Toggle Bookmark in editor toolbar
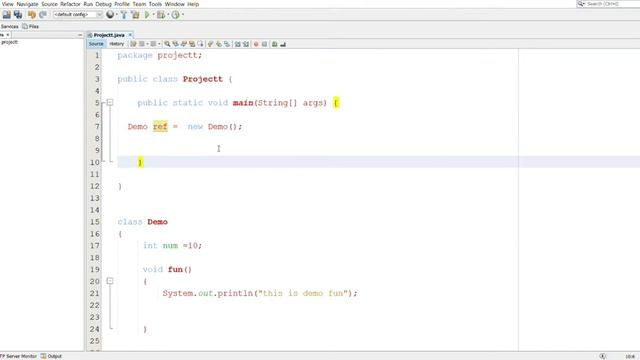Image resolution: width=640 pixels, height=360 pixels. tap(227, 44)
